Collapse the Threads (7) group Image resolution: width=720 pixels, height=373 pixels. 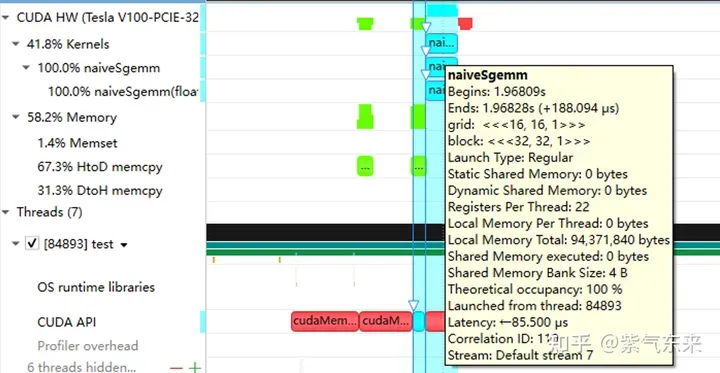[6, 212]
